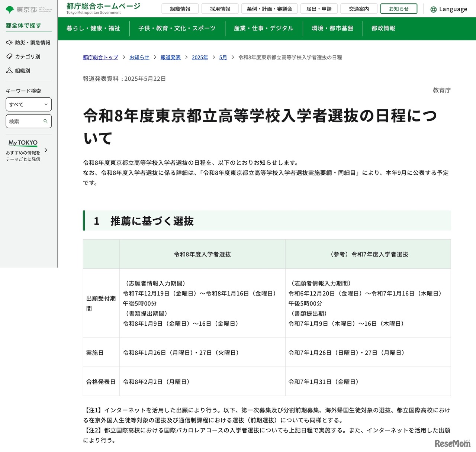The width and height of the screenshot is (476, 452).
Task: Expand 産業・仕事・デジタル menu
Action: 264,28
